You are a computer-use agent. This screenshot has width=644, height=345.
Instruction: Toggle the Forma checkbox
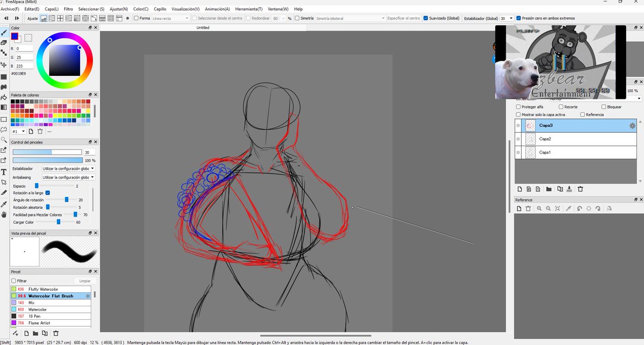(x=135, y=18)
